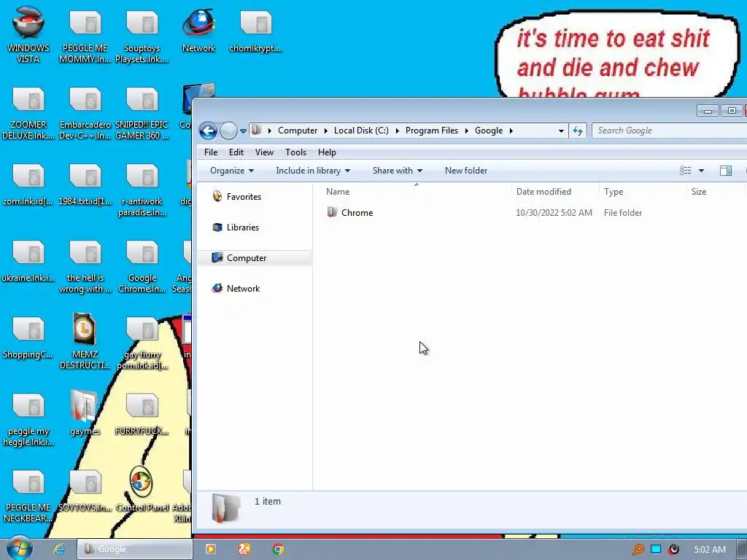Open media player taskbar icon
747x560 pixels.
pos(210,549)
